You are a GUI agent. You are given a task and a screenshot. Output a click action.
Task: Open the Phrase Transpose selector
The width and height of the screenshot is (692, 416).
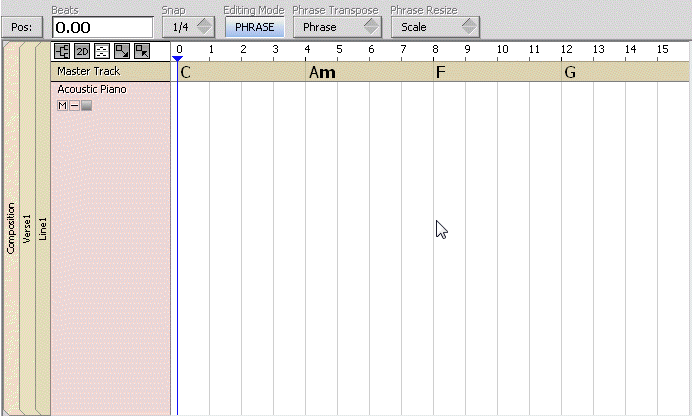coord(338,27)
